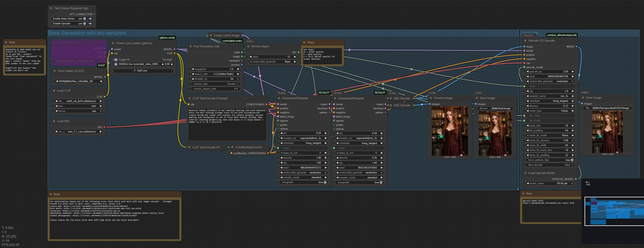The image size is (644, 248).
Task: Toggle the Enable Upscale switch
Action: click(x=84, y=24)
